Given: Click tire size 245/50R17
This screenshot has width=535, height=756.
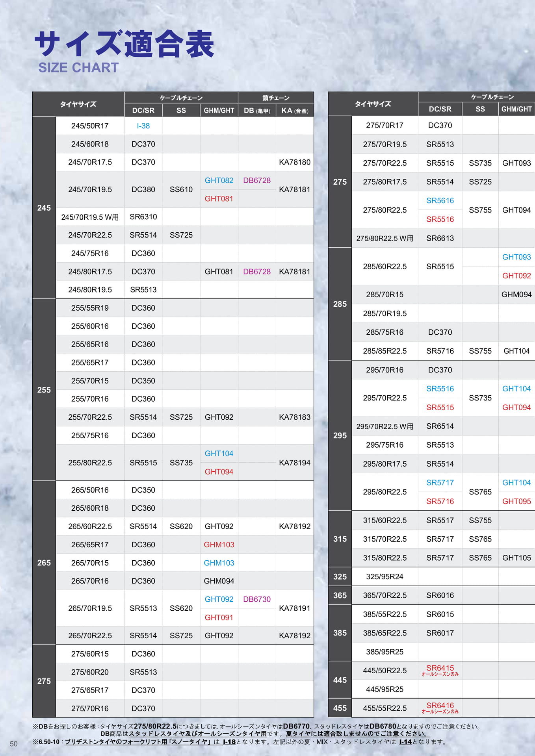Looking at the screenshot, I should coord(90,126).
